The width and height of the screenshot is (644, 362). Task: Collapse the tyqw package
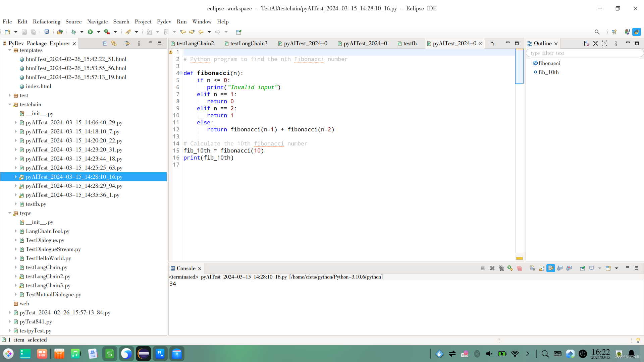[x=10, y=213]
